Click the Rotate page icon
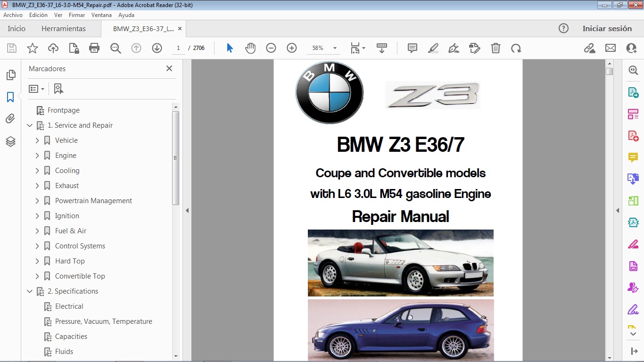This screenshot has height=362, width=644. click(516, 48)
